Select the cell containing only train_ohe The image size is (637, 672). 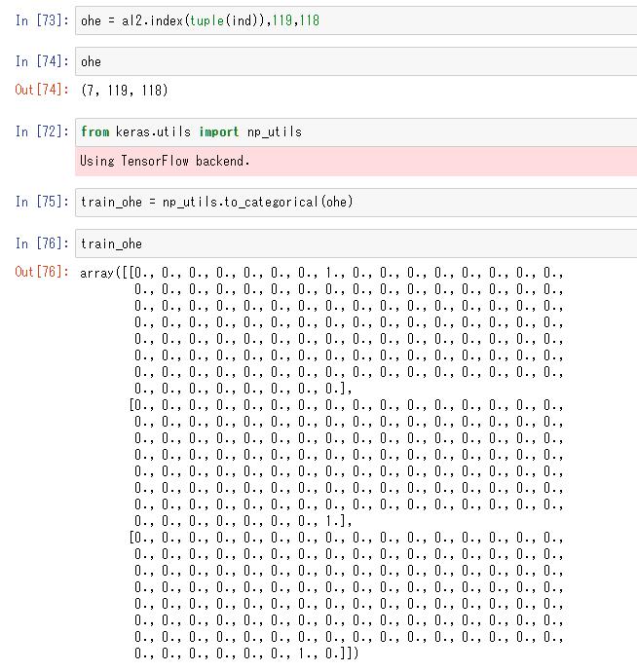point(356,243)
